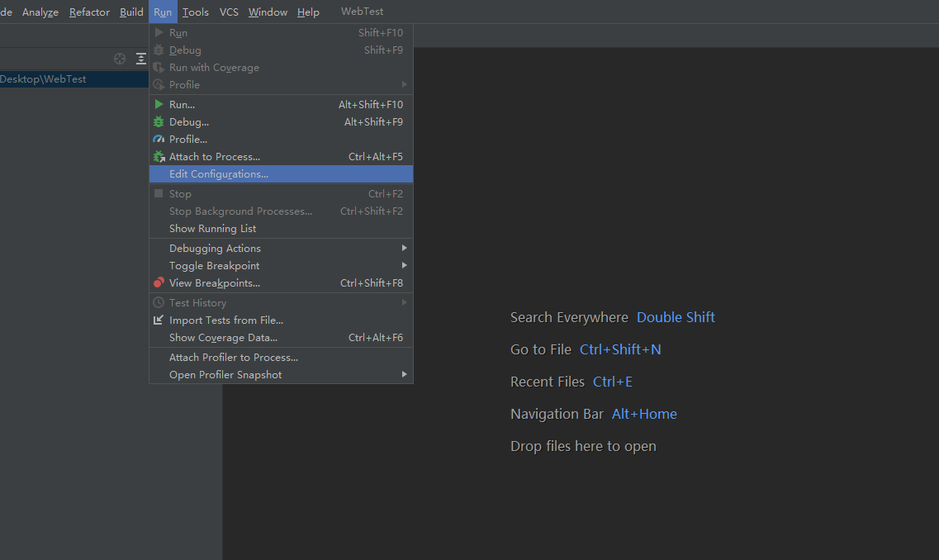Expand the Debugging Actions submenu arrow
Screen dimensions: 939x560
tap(404, 248)
